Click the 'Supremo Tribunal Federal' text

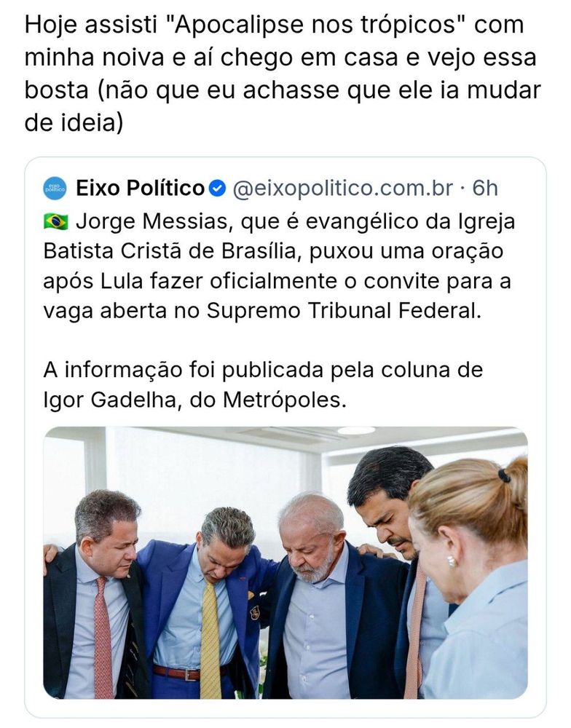(344, 311)
